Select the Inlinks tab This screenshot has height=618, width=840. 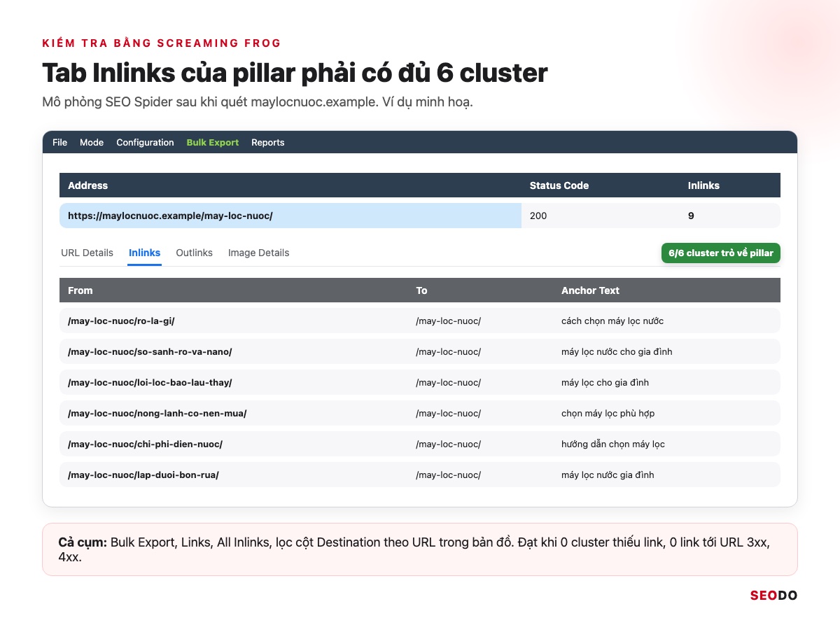(x=145, y=253)
